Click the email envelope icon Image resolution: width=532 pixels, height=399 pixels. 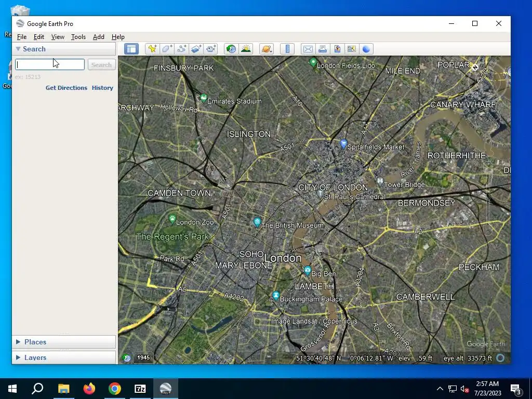click(308, 49)
